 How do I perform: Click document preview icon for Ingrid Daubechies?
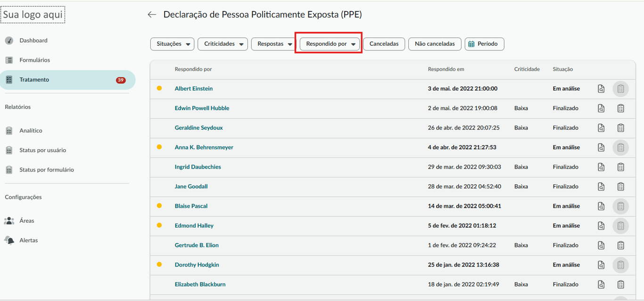601,167
